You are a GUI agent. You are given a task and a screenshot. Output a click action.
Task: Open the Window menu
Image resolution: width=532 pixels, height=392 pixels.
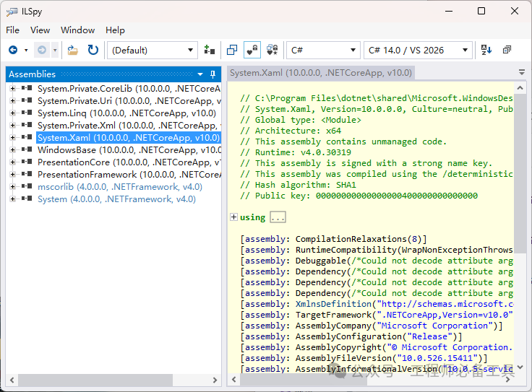pyautogui.click(x=77, y=30)
